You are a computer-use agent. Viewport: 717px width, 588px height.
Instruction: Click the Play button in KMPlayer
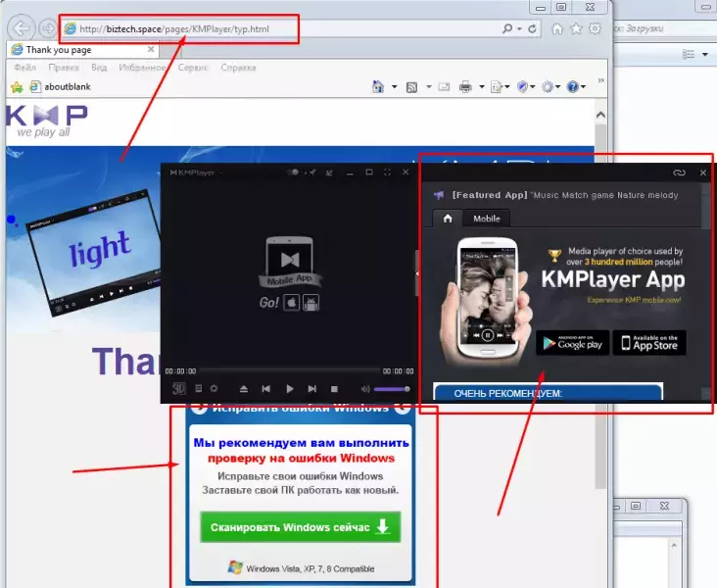290,389
